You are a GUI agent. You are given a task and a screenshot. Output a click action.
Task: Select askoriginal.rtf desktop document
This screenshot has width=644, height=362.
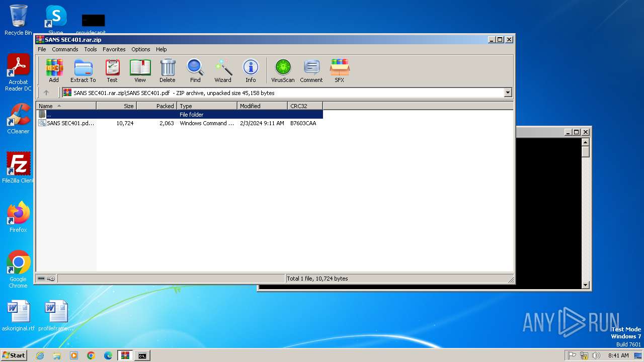tap(18, 316)
